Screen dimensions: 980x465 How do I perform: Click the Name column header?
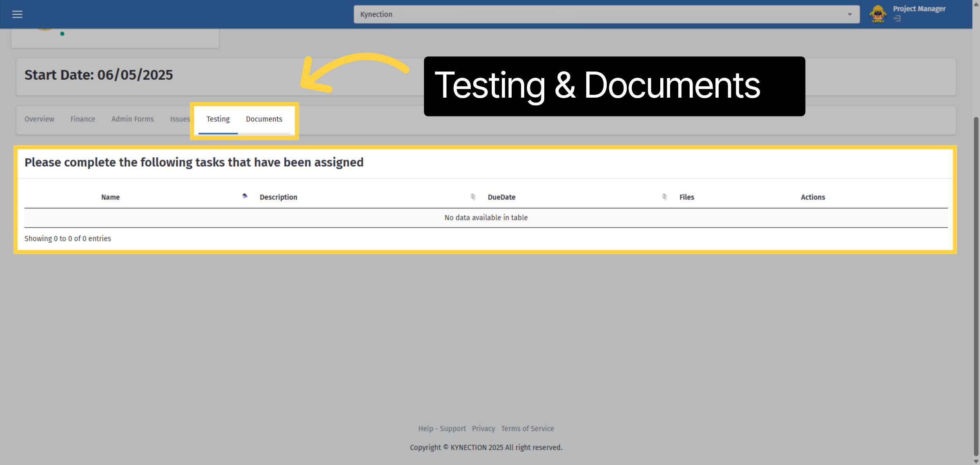coord(110,197)
